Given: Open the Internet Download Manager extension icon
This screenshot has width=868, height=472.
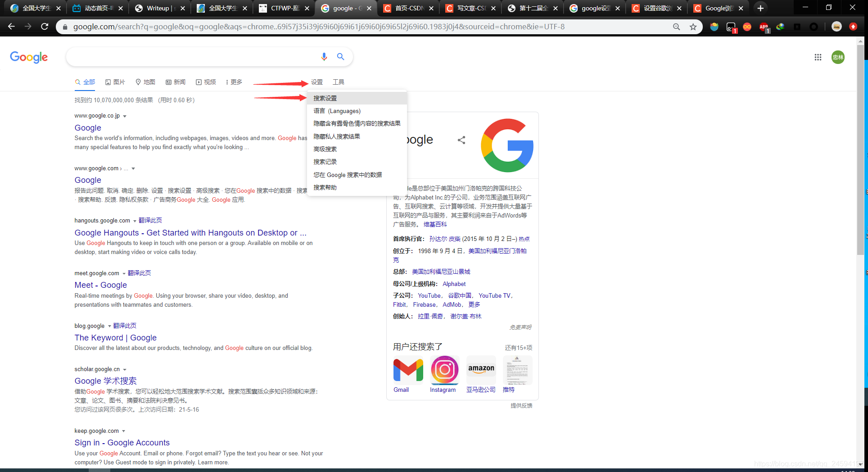Looking at the screenshot, I should click(x=780, y=27).
